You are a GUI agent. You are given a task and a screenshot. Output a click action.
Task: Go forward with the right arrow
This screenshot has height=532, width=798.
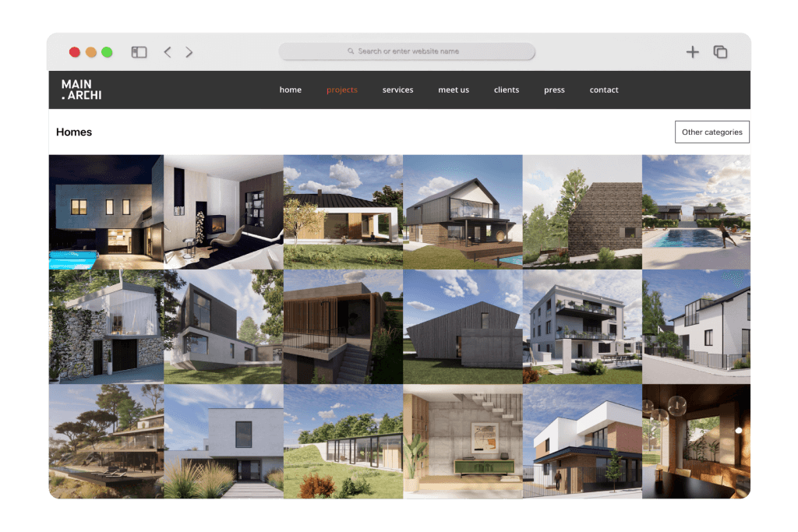click(189, 52)
